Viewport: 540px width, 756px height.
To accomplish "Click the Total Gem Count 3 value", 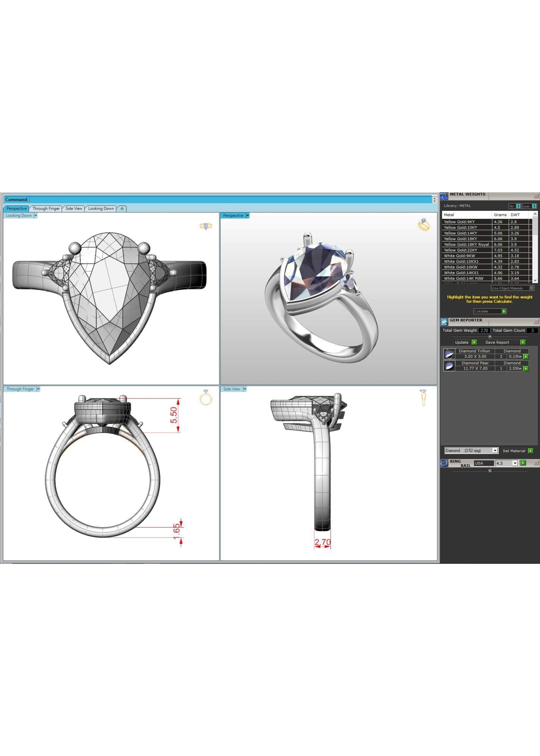I will (532, 330).
